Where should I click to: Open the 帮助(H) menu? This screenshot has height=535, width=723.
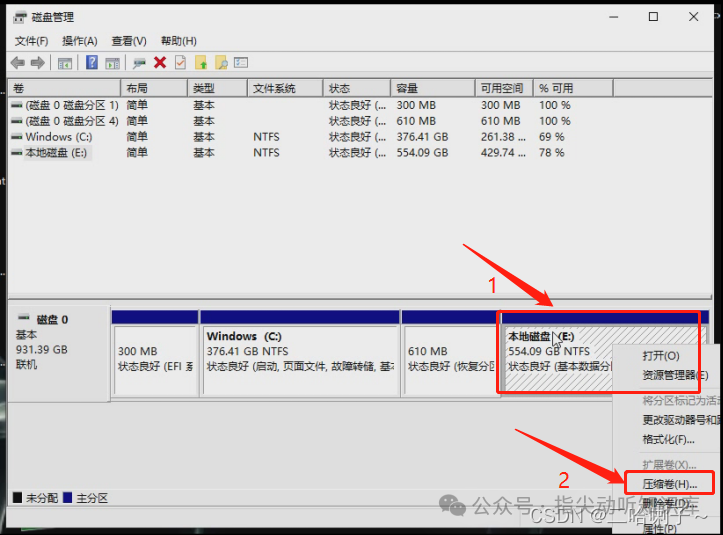[178, 41]
